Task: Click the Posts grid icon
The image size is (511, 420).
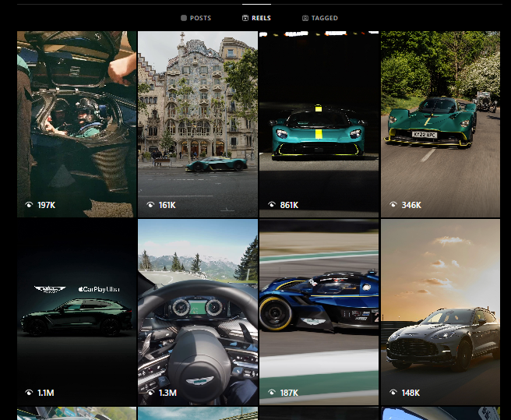Action: [x=184, y=18]
